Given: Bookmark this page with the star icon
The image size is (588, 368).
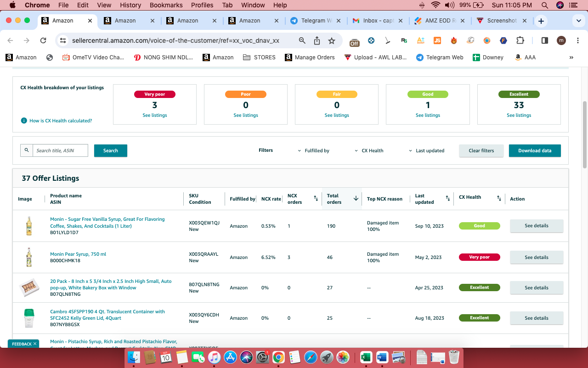Looking at the screenshot, I should [332, 40].
